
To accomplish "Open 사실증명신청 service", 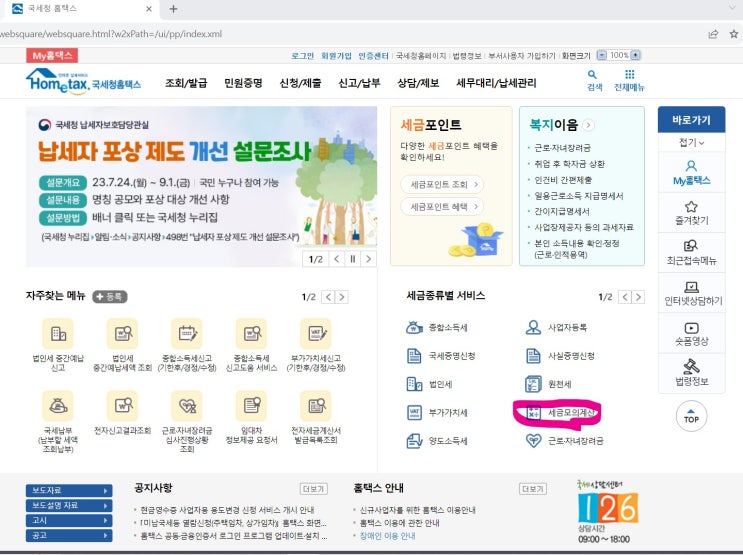I will point(560,356).
